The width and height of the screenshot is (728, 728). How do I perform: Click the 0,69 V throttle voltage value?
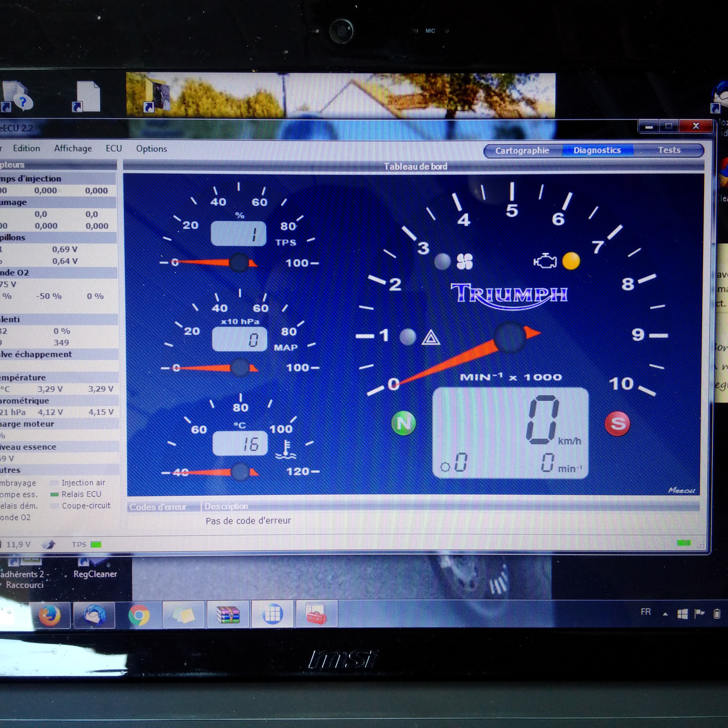(x=65, y=249)
